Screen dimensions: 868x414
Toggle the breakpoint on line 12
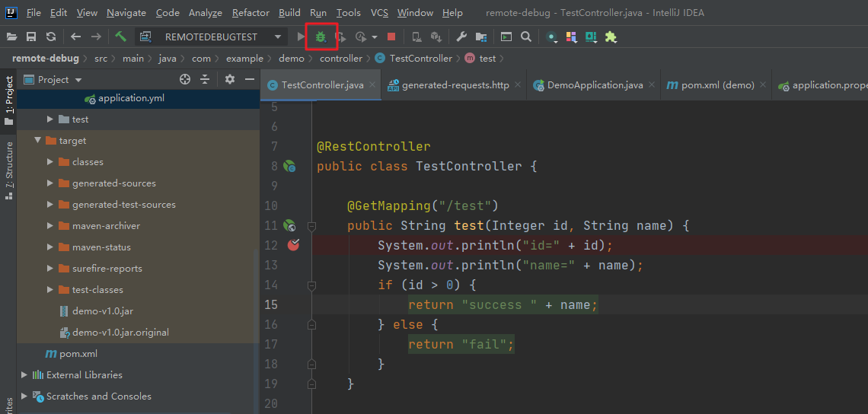(x=293, y=244)
